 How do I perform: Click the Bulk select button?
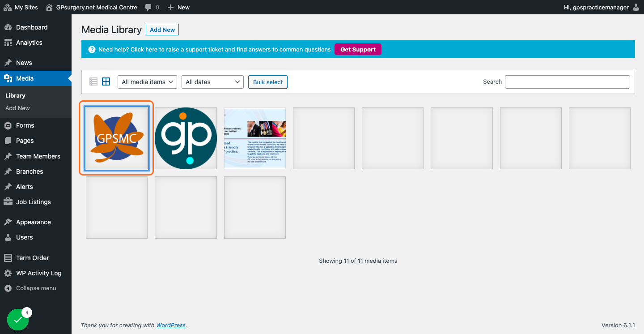[x=268, y=82]
